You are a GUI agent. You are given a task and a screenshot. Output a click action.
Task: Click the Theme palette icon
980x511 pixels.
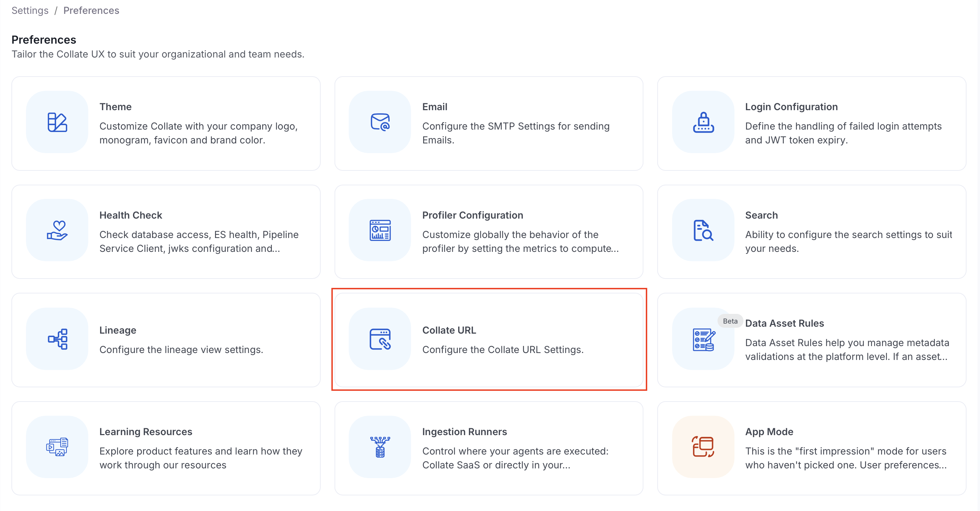57,122
